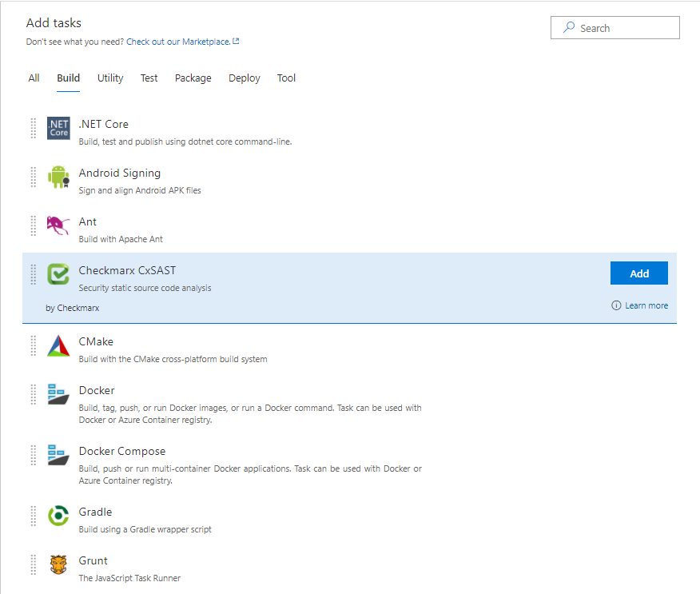Image resolution: width=700 pixels, height=594 pixels.
Task: Select the Gradle task icon
Action: pos(58,516)
